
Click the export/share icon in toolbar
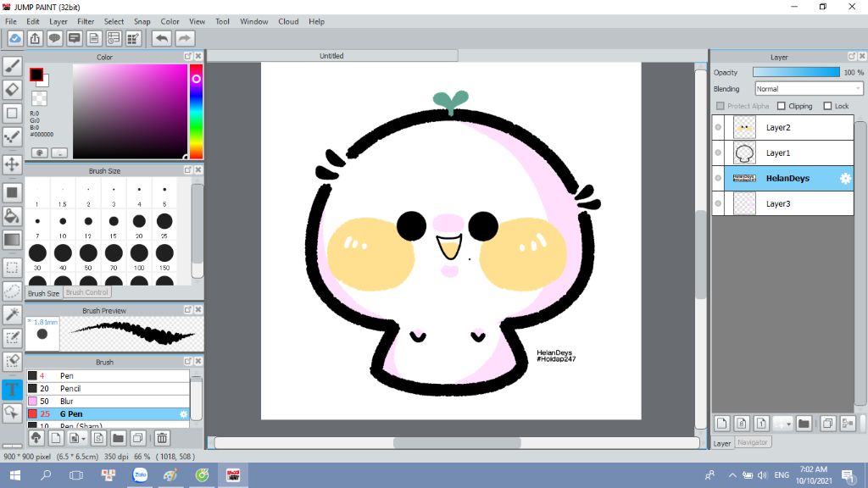tap(36, 38)
